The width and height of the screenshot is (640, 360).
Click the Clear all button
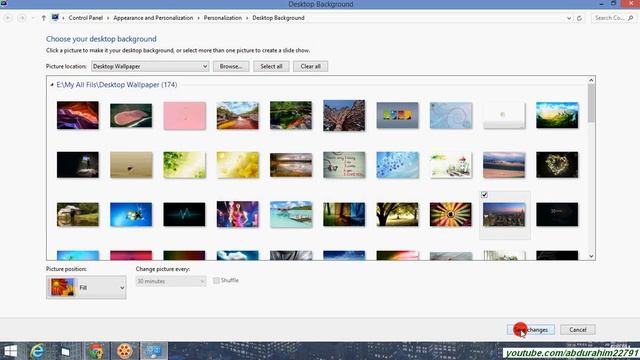pyautogui.click(x=310, y=66)
